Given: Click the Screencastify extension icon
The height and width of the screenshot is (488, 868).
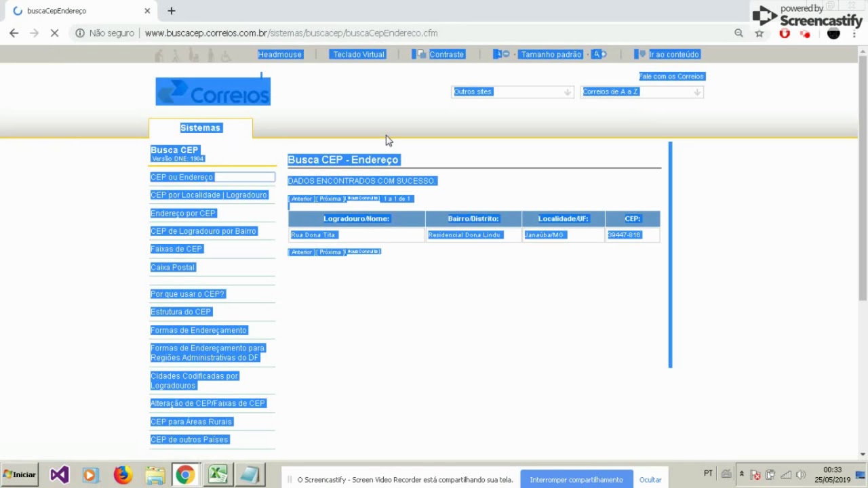Looking at the screenshot, I should point(806,33).
